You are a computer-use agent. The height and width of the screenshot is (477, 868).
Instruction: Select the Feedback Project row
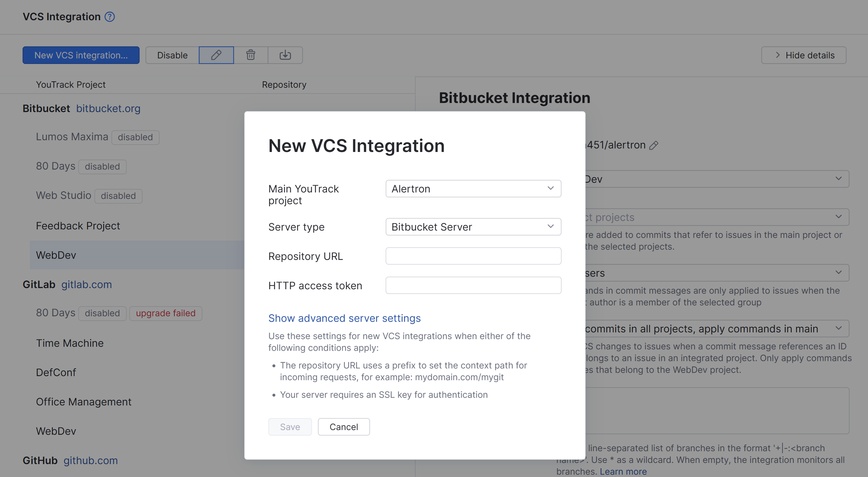tap(78, 226)
